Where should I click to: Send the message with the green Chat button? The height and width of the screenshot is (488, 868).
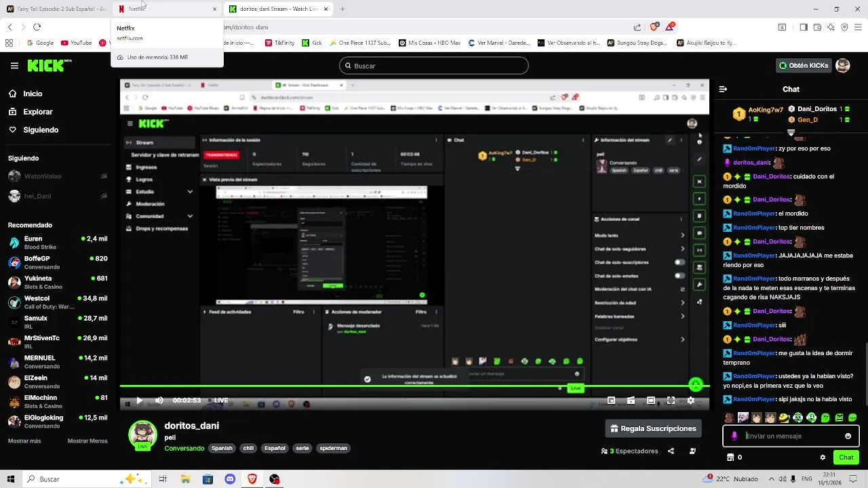click(x=846, y=457)
